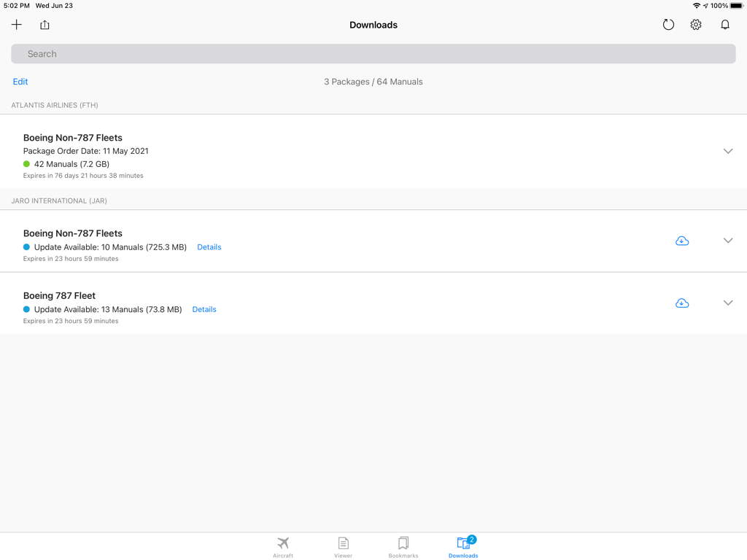Go to the Bookmarks tab
The image size is (747, 560).
pos(403,547)
